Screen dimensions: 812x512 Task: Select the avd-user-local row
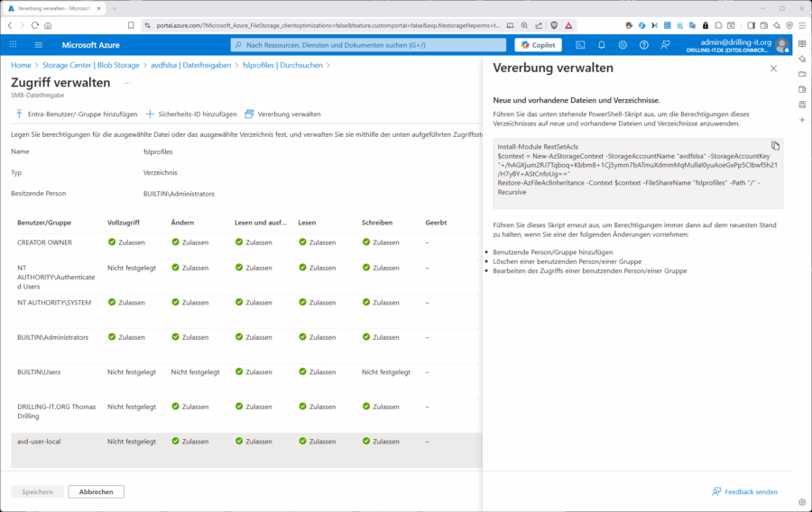coord(51,442)
